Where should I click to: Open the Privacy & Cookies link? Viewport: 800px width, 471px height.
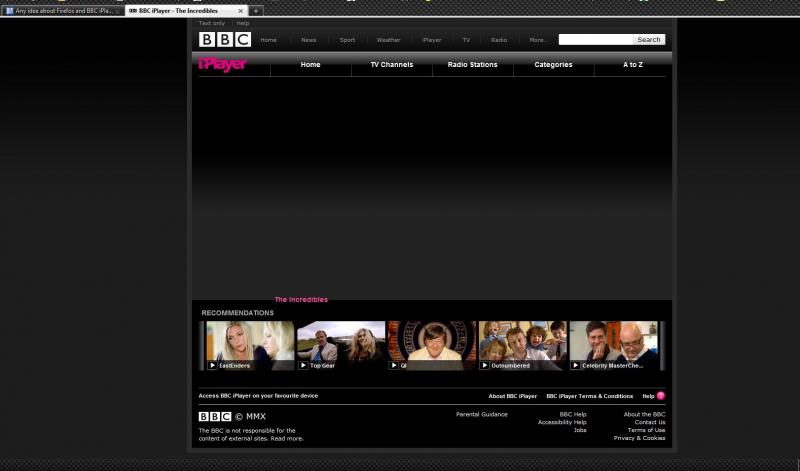(639, 438)
